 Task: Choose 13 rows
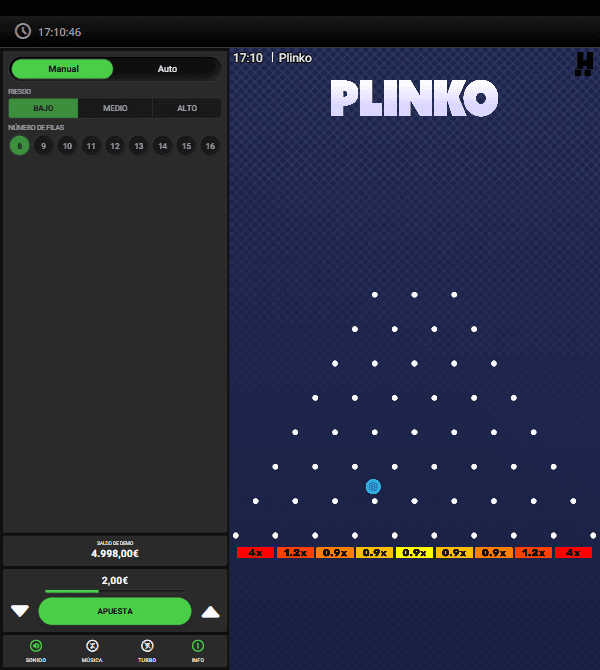(139, 146)
